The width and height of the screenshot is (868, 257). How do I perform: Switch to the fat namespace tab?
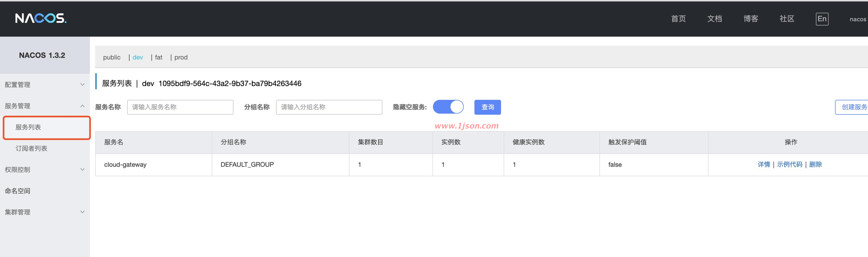158,57
